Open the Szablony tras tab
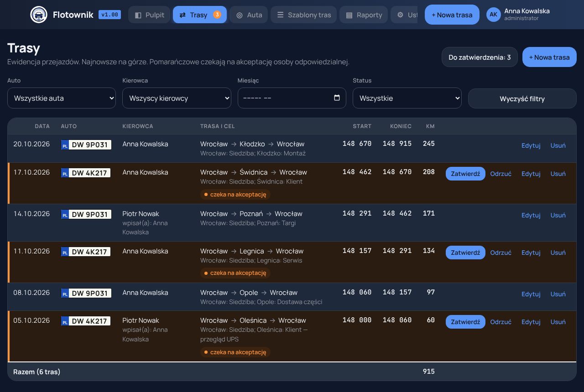 click(x=304, y=15)
